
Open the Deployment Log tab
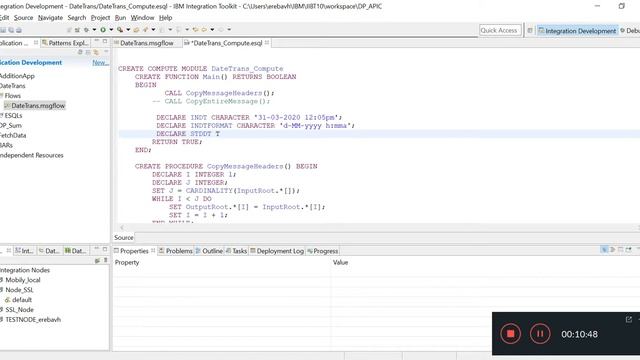click(277, 251)
